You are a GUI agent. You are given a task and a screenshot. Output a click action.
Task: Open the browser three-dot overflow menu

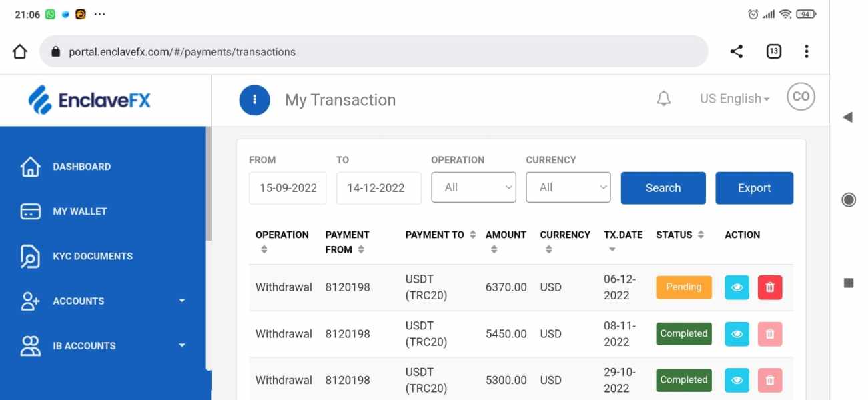click(807, 51)
